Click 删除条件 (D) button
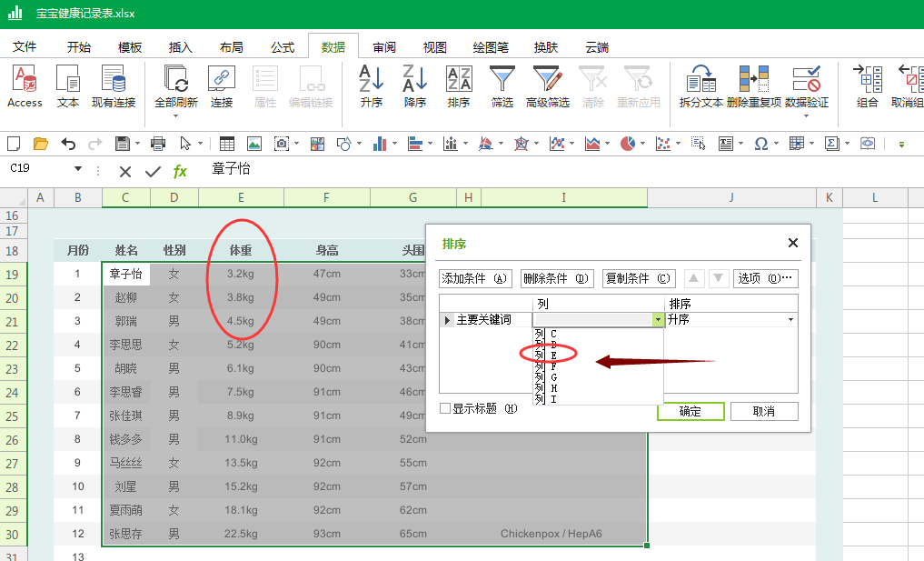 point(556,278)
